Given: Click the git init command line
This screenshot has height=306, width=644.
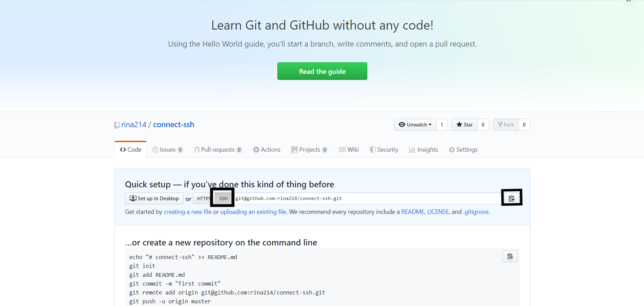Looking at the screenshot, I should pos(142,266).
